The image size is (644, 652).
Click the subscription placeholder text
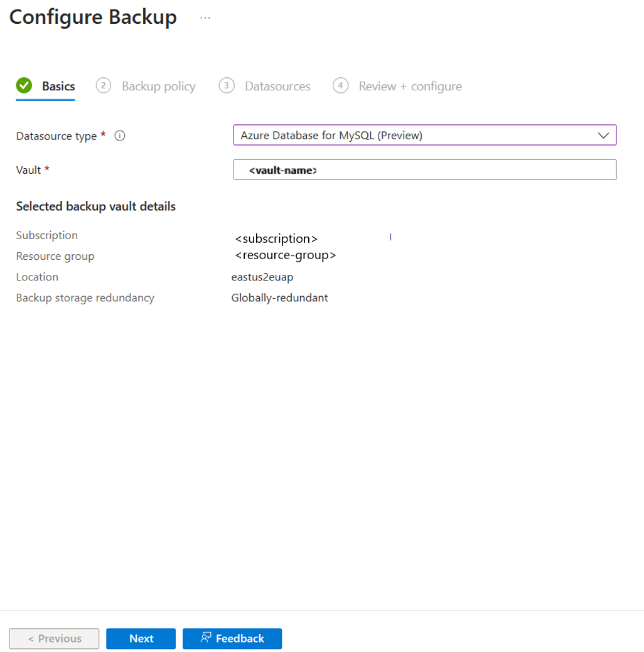coord(276,238)
